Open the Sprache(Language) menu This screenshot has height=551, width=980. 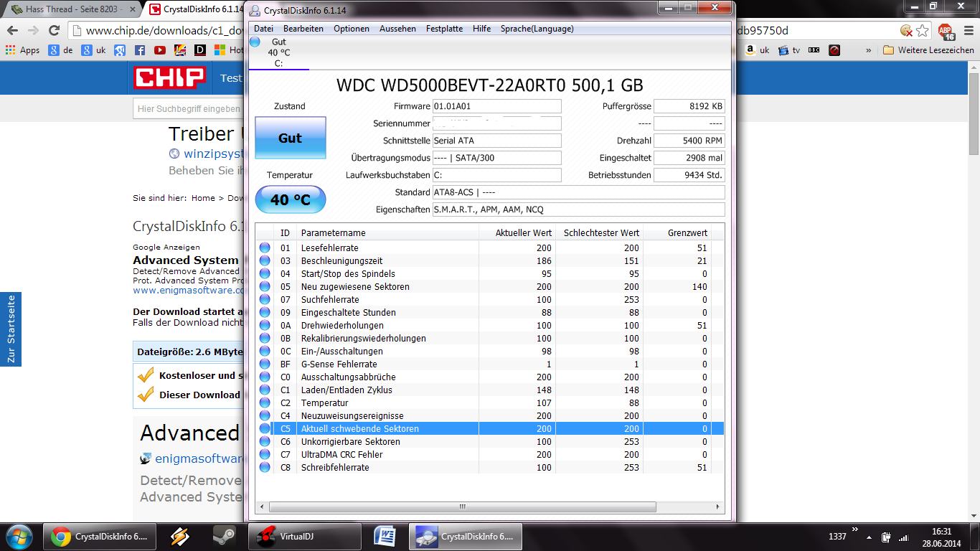point(537,29)
